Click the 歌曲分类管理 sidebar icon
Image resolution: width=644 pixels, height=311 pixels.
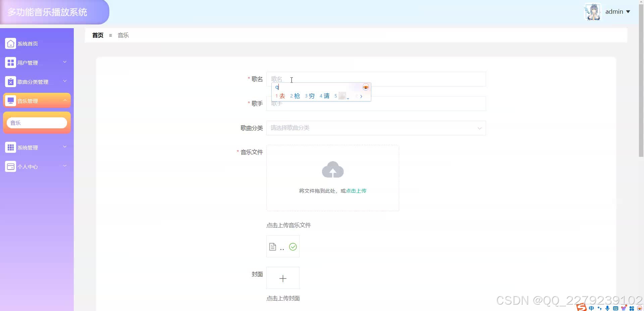(x=10, y=82)
